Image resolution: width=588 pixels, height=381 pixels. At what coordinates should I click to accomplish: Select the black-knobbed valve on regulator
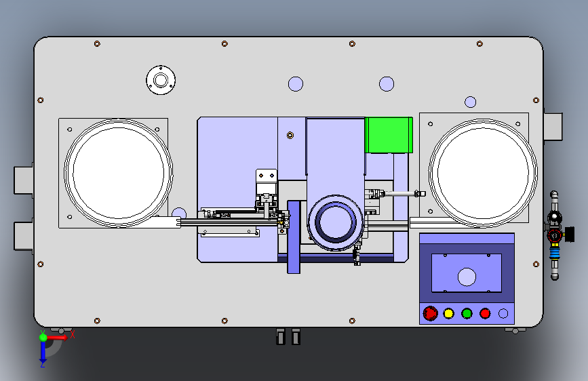coord(569,235)
